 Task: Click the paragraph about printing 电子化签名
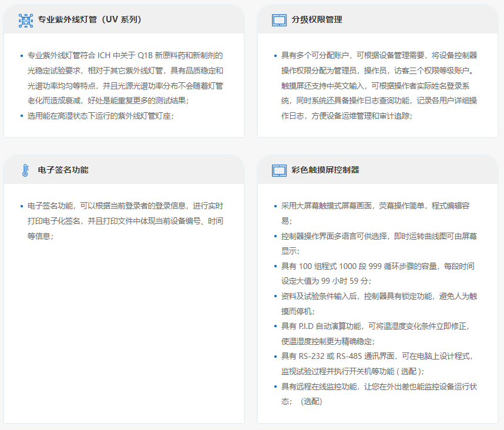tap(125, 221)
